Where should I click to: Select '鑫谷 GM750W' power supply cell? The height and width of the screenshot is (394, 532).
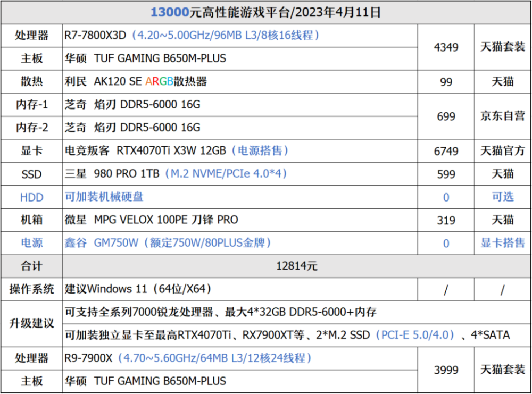click(x=240, y=243)
